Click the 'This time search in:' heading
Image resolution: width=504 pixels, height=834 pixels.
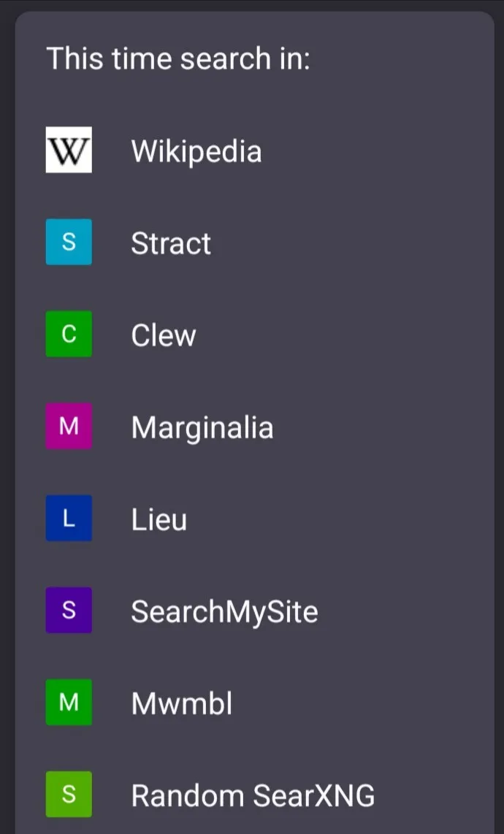click(178, 58)
